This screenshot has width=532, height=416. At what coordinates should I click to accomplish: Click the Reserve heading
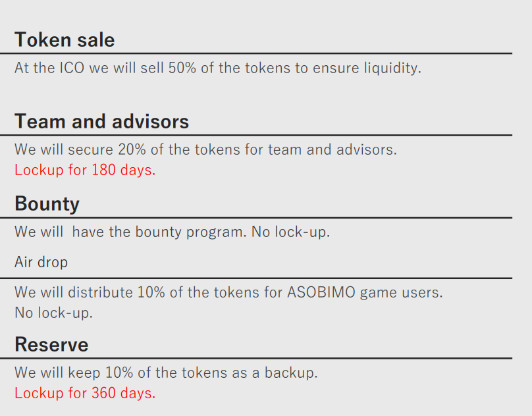(51, 345)
